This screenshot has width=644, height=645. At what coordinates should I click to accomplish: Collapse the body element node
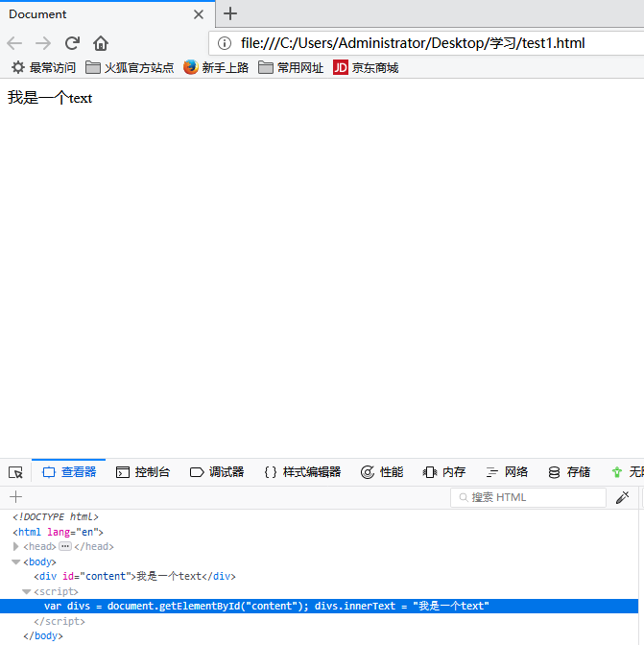click(16, 561)
